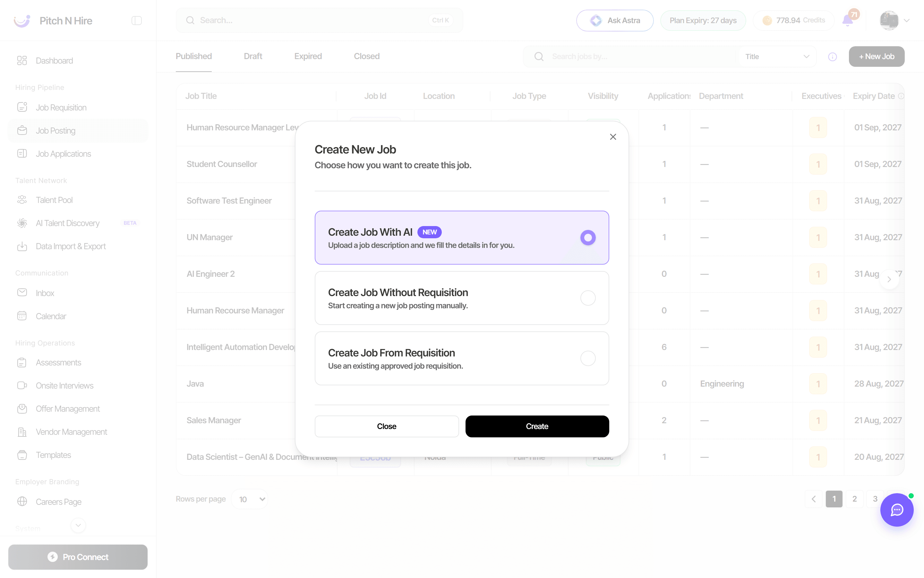Image resolution: width=924 pixels, height=578 pixels.
Task: Click the Department column header
Action: coord(721,96)
